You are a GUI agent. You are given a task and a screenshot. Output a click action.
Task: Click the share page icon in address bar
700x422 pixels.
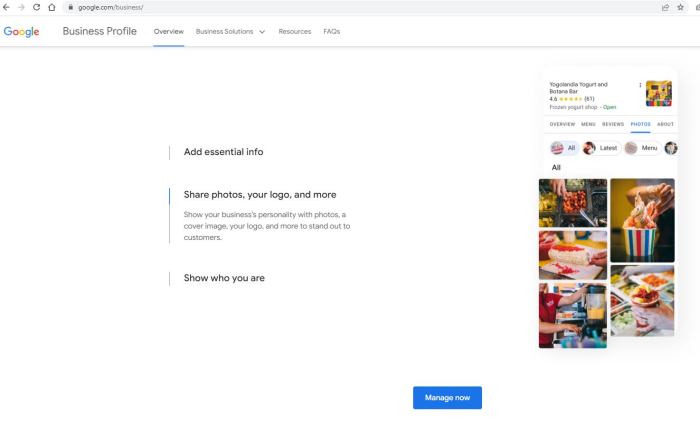tap(665, 7)
